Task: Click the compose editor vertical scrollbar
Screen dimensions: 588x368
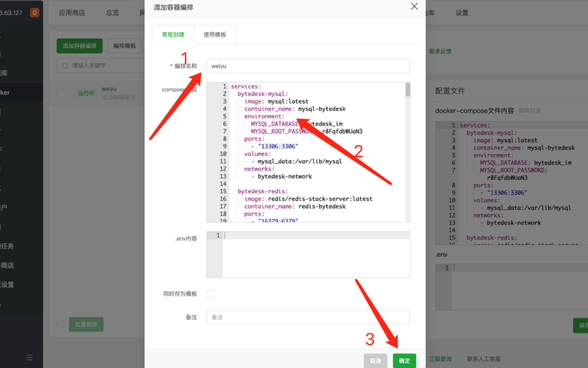Action: point(408,90)
